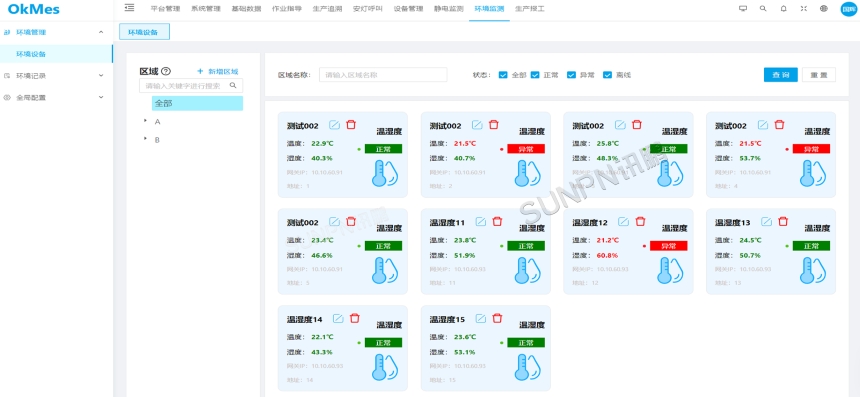Delete the 测试002 card with humidity 40.7%

(x=494, y=125)
